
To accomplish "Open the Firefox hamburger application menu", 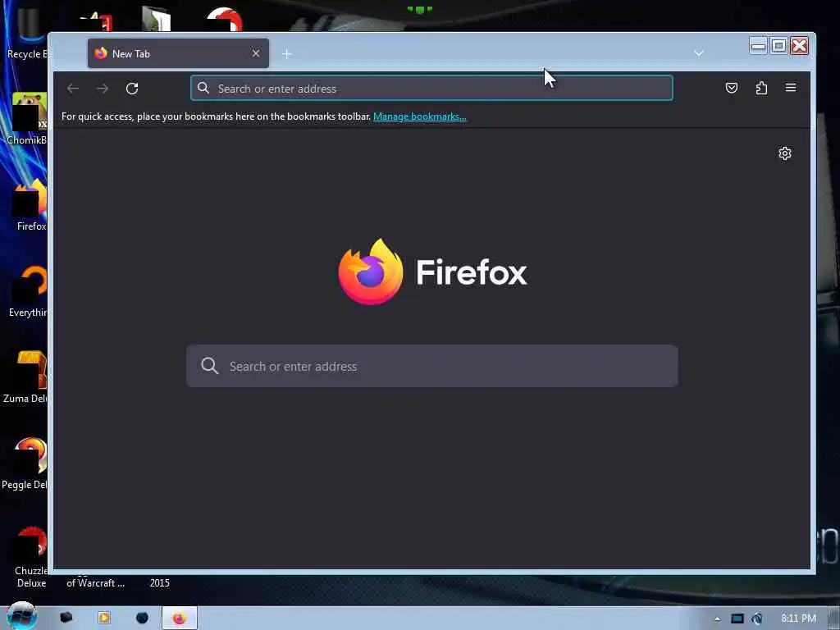I will [x=791, y=88].
